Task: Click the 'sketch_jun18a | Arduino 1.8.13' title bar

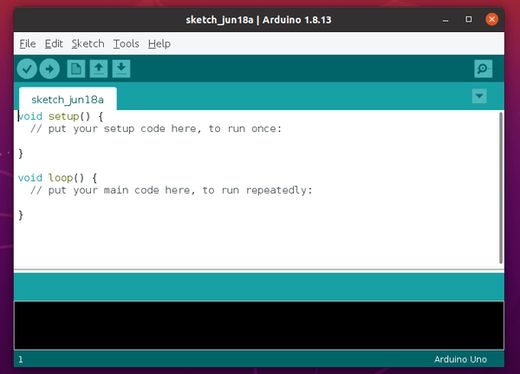Action: 258,20
